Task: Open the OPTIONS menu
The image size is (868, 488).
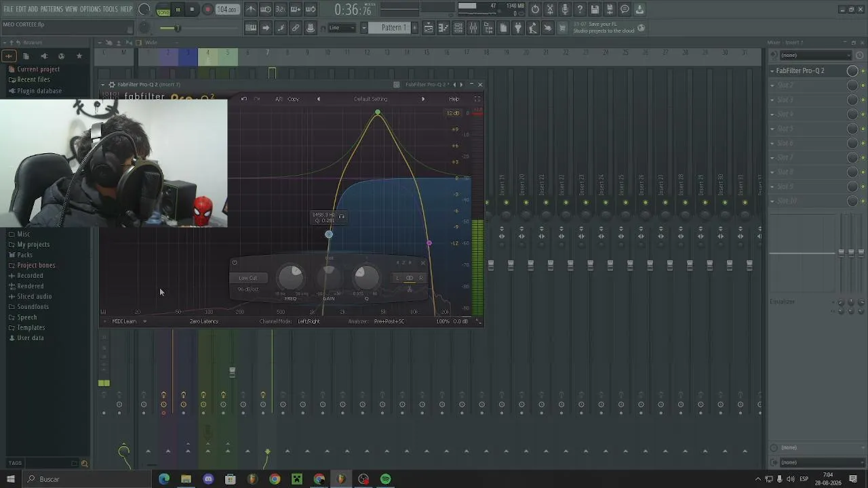Action: [x=90, y=9]
